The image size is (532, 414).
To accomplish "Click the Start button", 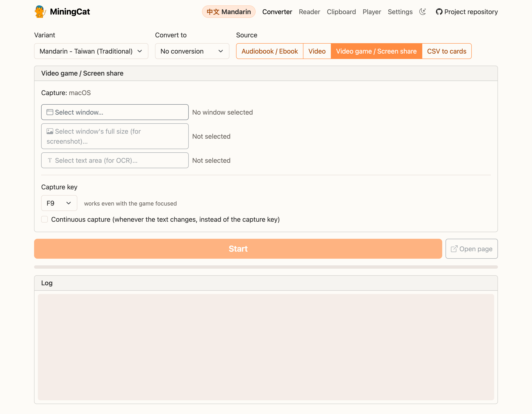I will (x=238, y=249).
